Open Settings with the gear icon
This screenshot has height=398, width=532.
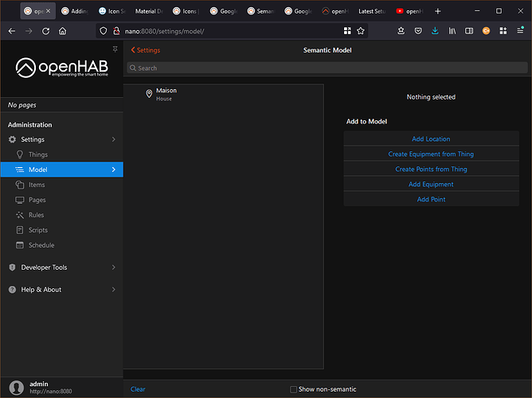(12, 139)
